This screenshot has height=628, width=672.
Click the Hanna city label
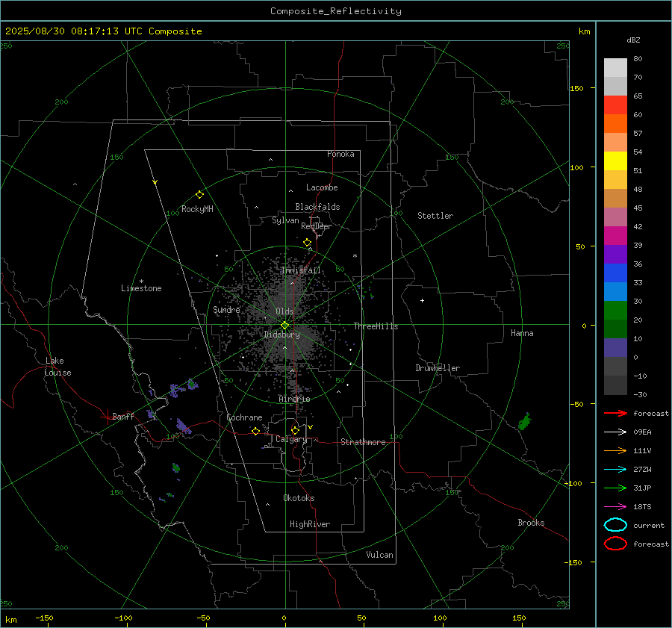click(x=522, y=333)
